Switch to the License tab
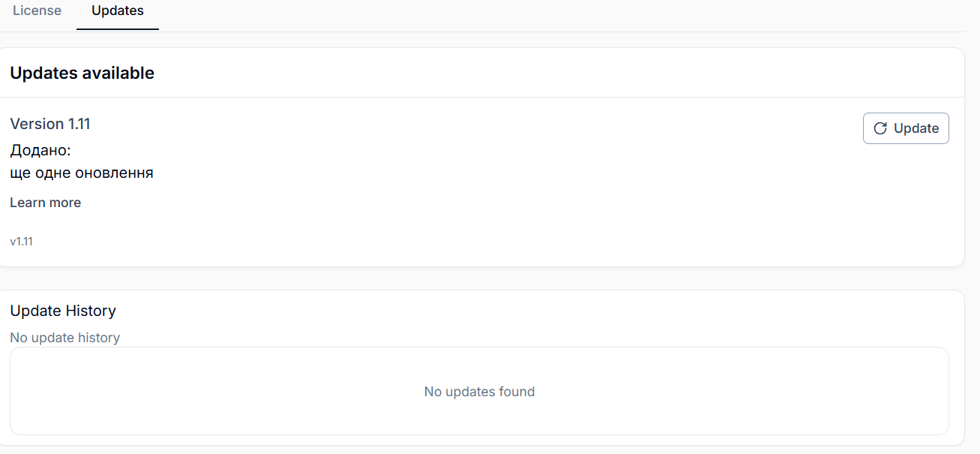 tap(37, 11)
